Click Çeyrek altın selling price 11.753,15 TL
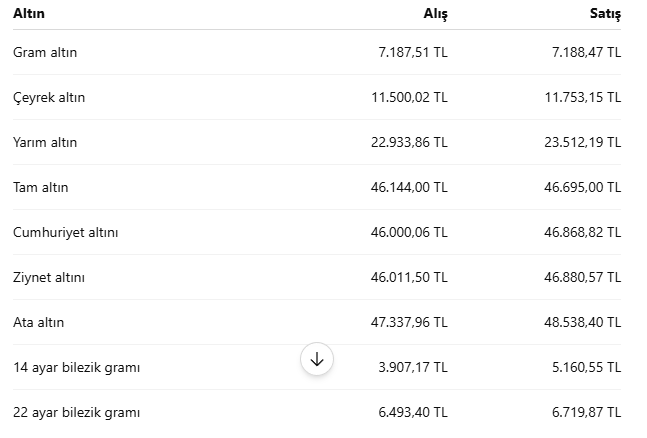647x438 pixels. (x=583, y=97)
